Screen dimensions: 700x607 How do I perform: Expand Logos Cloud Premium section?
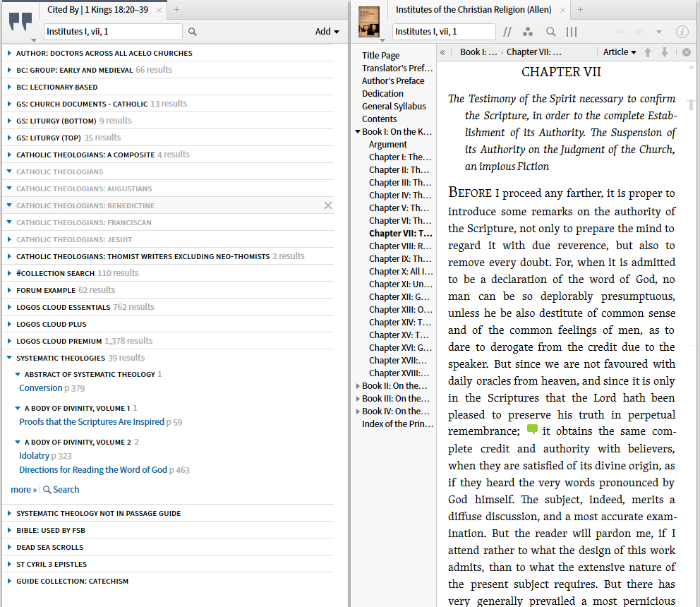pyautogui.click(x=9, y=341)
